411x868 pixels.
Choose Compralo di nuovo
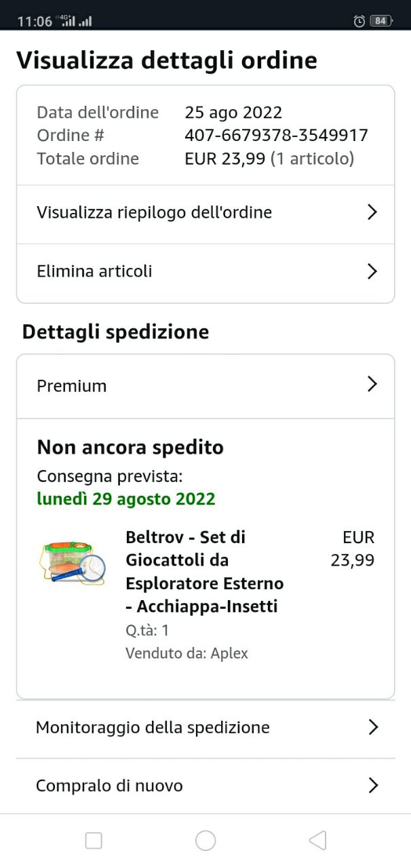click(x=109, y=786)
